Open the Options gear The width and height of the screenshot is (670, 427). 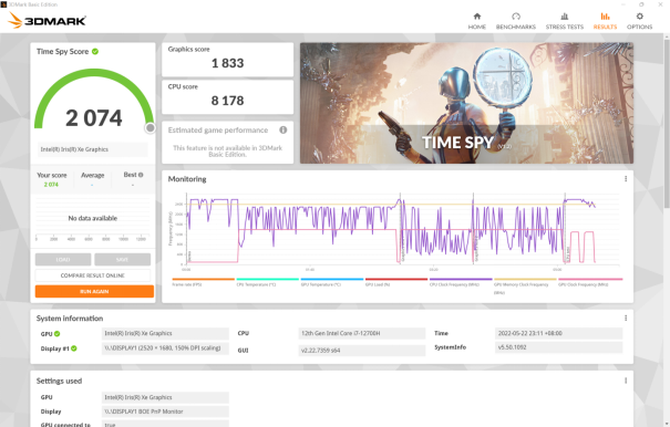pyautogui.click(x=640, y=17)
